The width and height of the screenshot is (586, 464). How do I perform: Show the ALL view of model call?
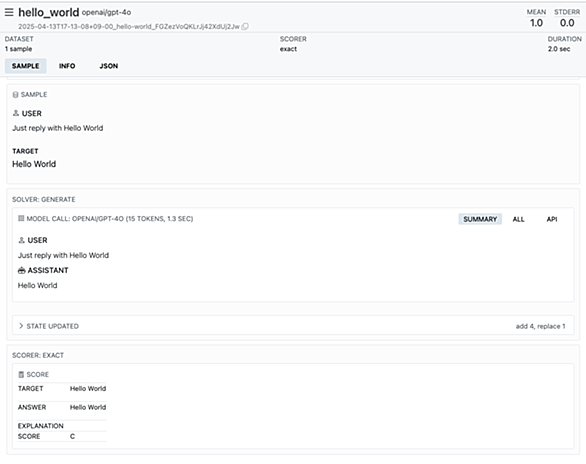[518, 219]
